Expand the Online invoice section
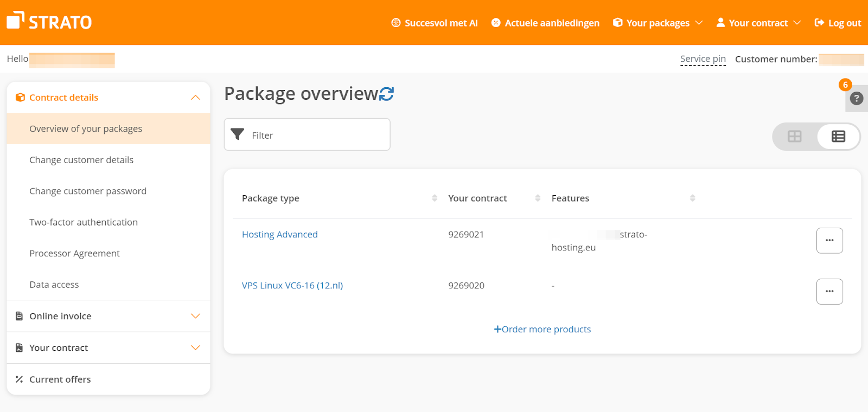 pyautogui.click(x=195, y=316)
